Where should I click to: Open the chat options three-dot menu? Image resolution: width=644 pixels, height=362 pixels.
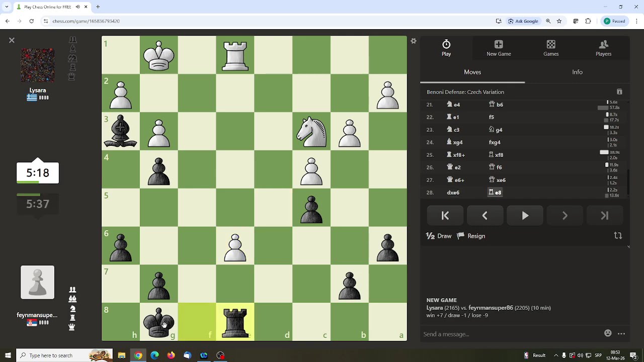pyautogui.click(x=621, y=333)
